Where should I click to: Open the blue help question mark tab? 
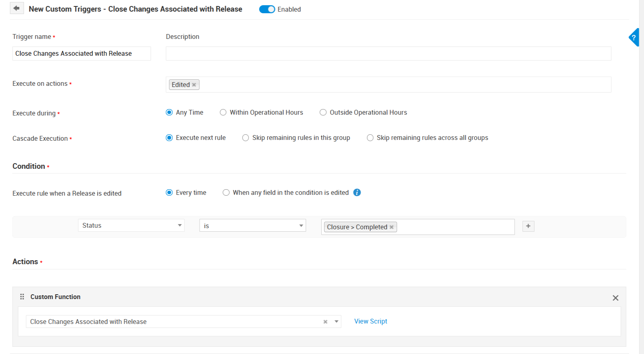click(634, 38)
